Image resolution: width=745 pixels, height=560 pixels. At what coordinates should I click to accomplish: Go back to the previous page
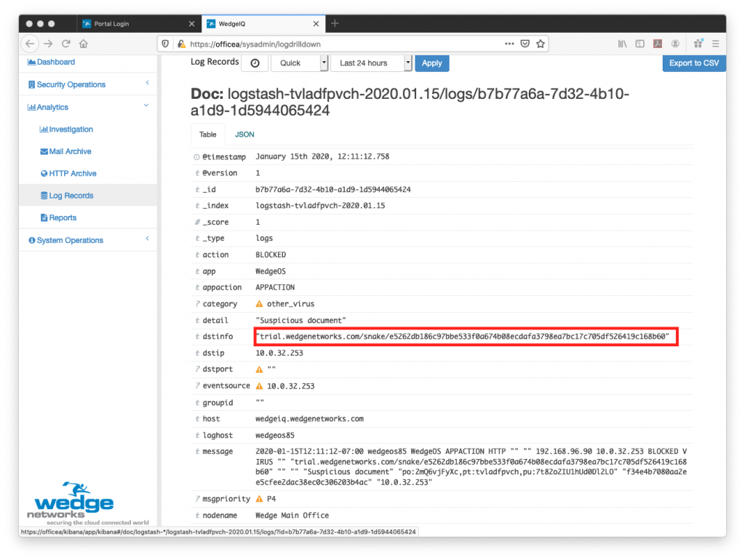30,44
